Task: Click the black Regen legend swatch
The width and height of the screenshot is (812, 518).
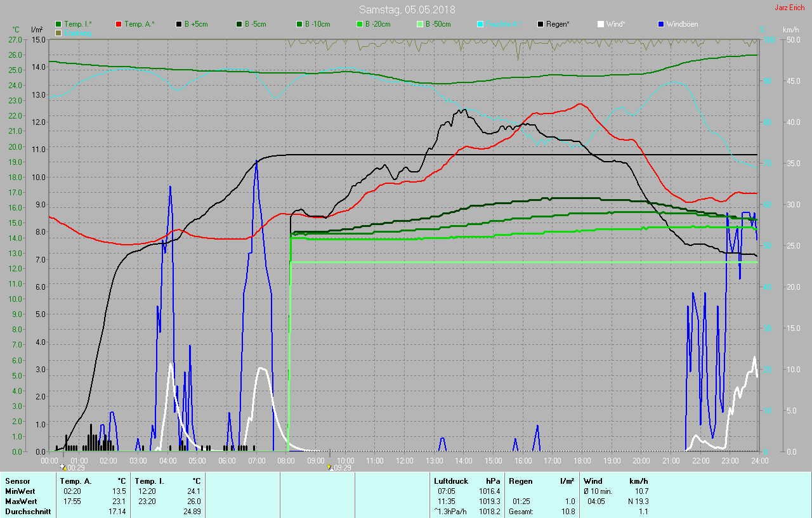Action: click(540, 24)
